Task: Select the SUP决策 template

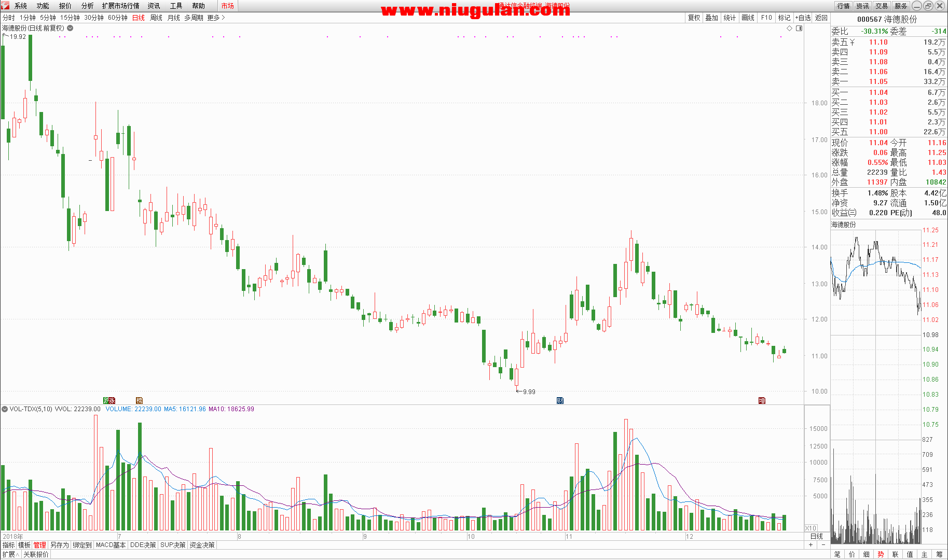Action: pos(173,545)
